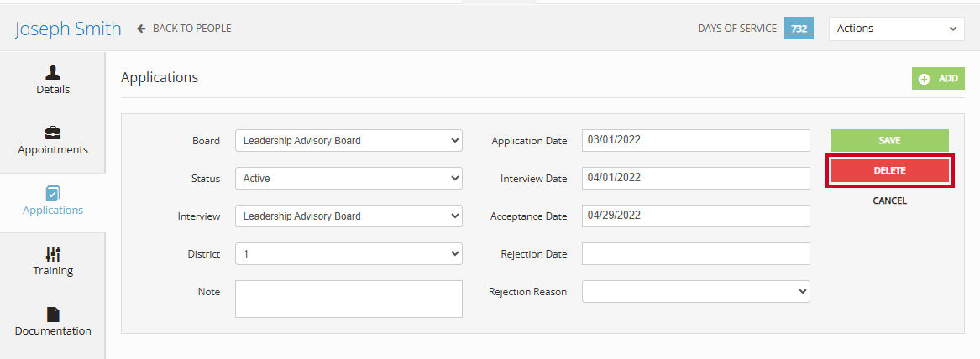980x359 pixels.
Task: Open the Details sidebar tab
Action: tap(53, 81)
